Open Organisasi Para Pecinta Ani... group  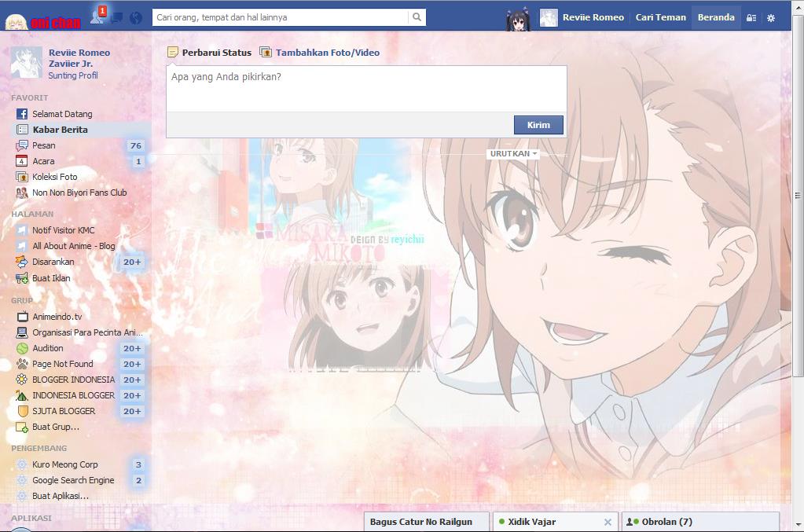87,332
